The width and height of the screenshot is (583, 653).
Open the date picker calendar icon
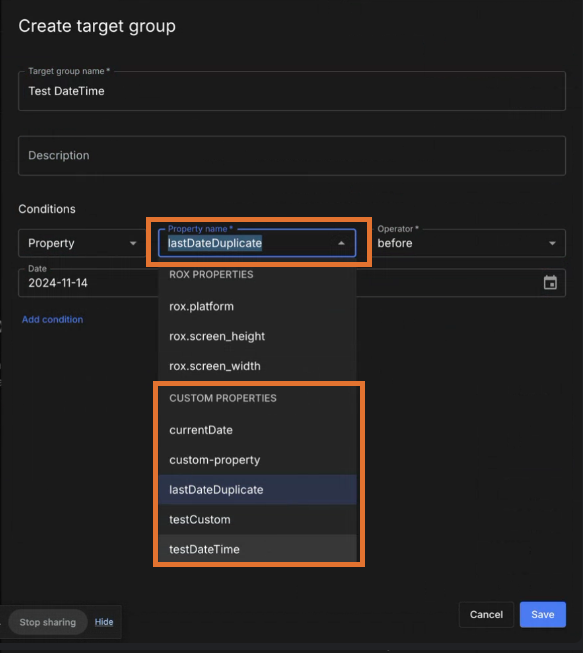[550, 283]
